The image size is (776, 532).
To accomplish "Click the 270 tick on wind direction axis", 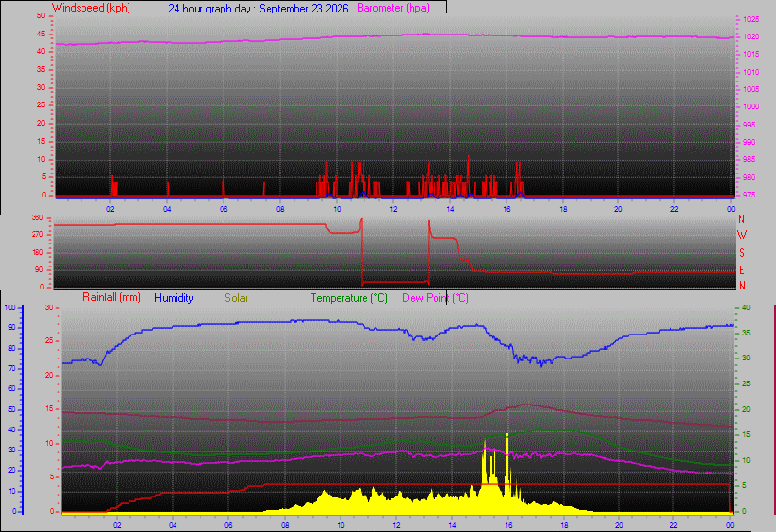I will click(37, 234).
